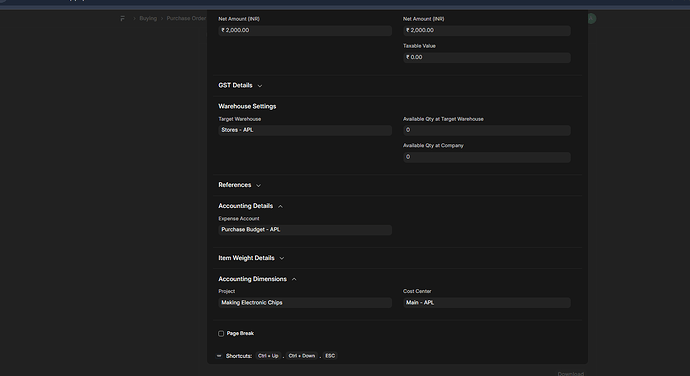Click the Available Qty at Target Warehouse field
690x376 pixels.
click(x=487, y=130)
